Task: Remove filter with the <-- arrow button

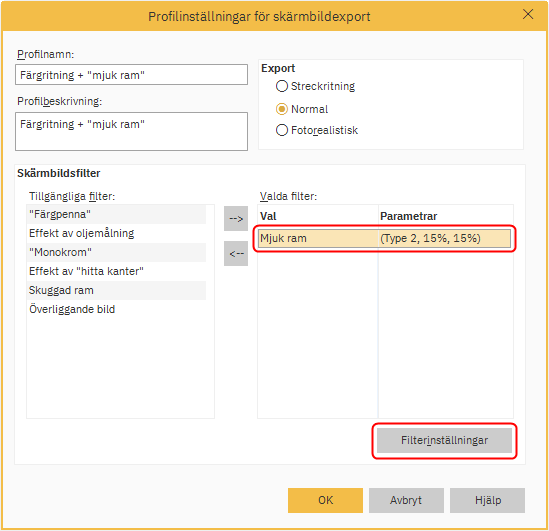Action: (236, 253)
